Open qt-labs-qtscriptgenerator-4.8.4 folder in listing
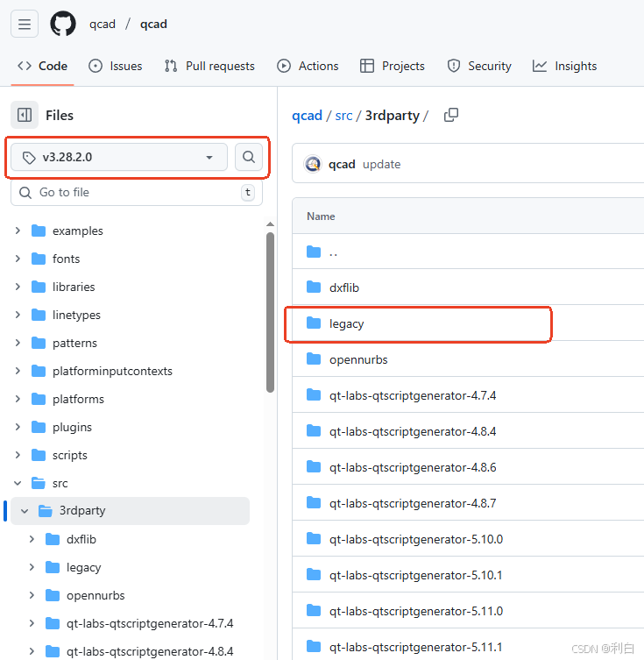This screenshot has width=644, height=660. coord(413,431)
